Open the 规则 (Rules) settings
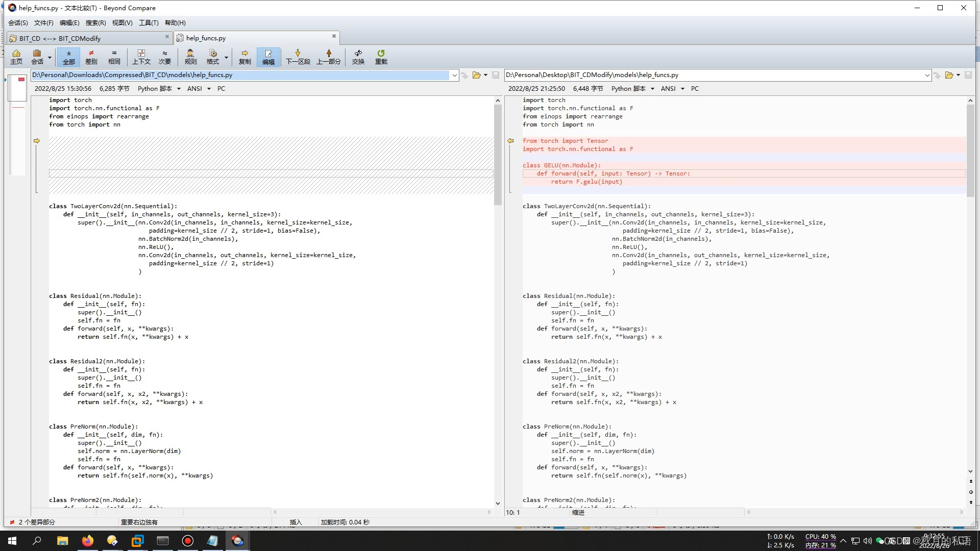The height and width of the screenshot is (551, 980). (x=190, y=57)
